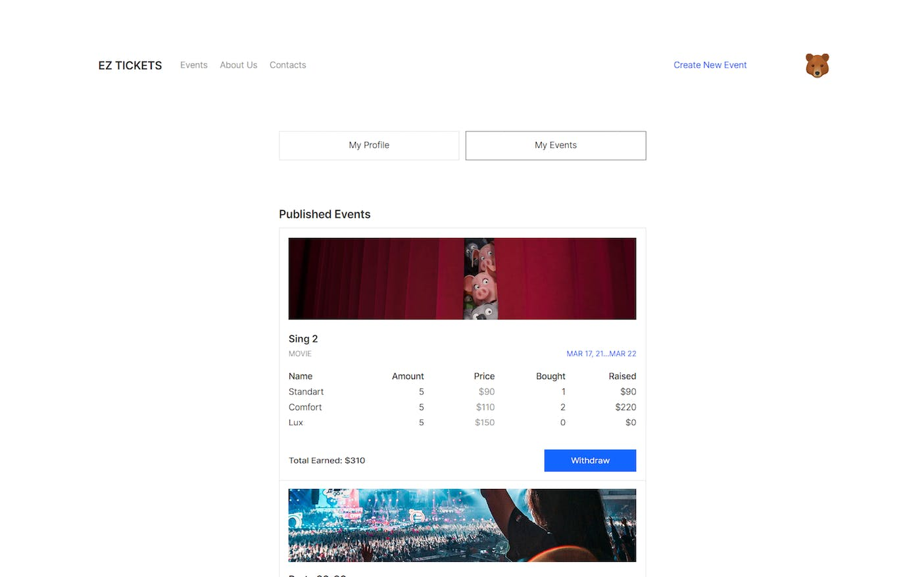Viewport: 924px width, 577px height.
Task: Click the Create New Event link
Action: click(x=710, y=65)
